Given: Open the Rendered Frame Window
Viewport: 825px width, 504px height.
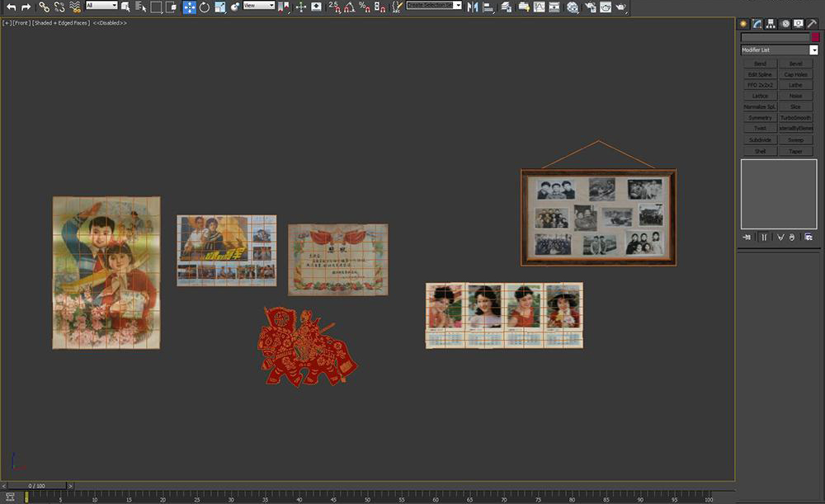Looking at the screenshot, I should point(606,7).
